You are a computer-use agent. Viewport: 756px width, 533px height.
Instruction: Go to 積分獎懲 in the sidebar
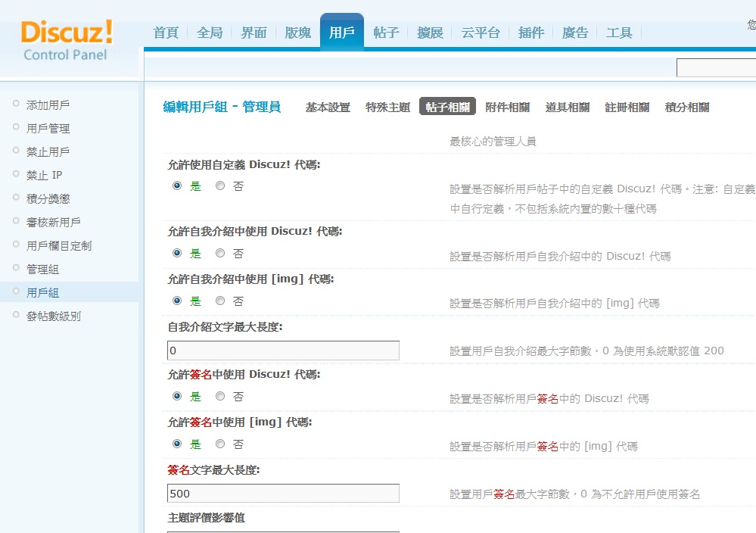(48, 198)
